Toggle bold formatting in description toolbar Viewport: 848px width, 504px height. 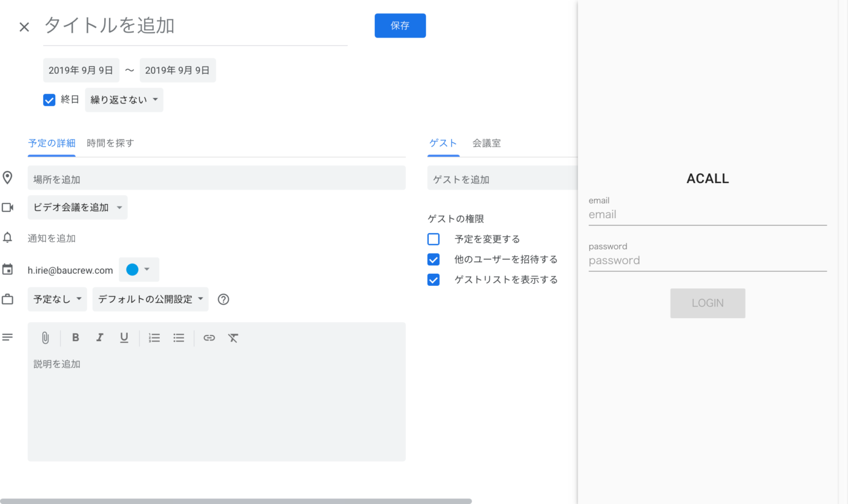tap(76, 338)
